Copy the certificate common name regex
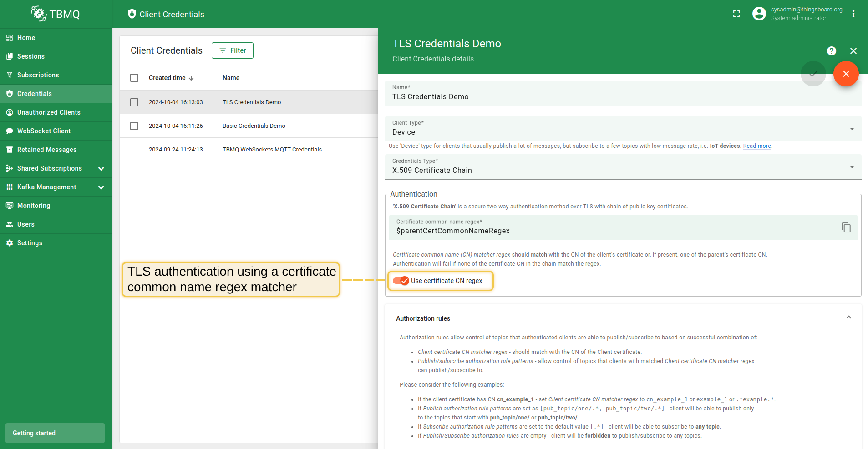 846,227
